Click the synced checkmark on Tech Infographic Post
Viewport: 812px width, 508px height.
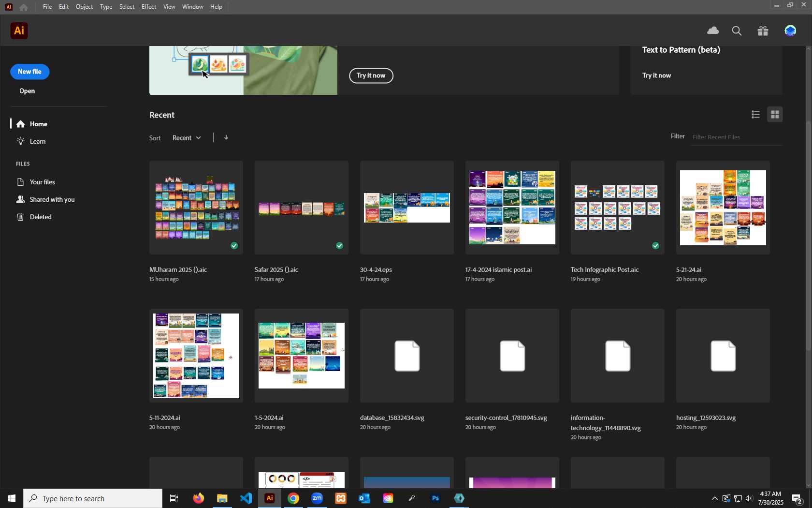click(656, 246)
